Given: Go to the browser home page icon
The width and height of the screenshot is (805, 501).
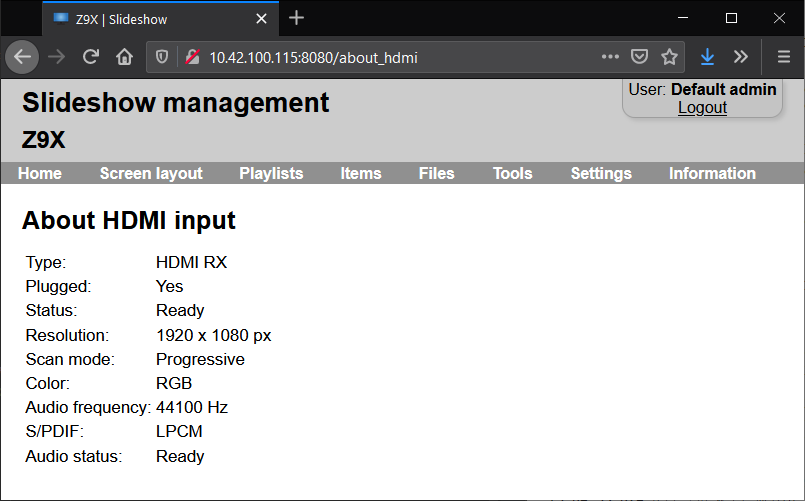Looking at the screenshot, I should (124, 56).
